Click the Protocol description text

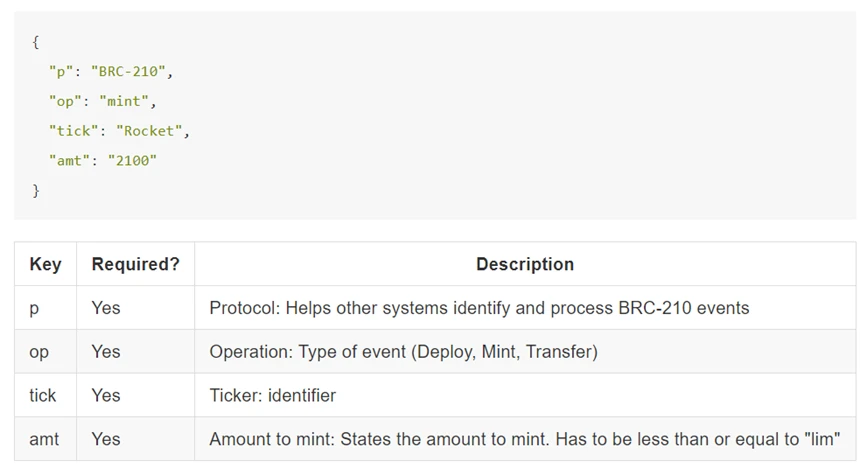click(x=479, y=308)
